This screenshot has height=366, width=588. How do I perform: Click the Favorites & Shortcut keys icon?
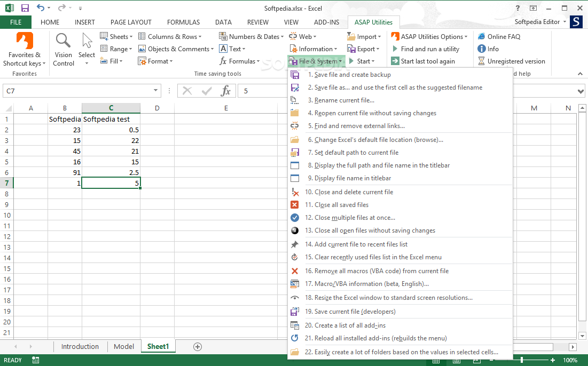point(25,41)
